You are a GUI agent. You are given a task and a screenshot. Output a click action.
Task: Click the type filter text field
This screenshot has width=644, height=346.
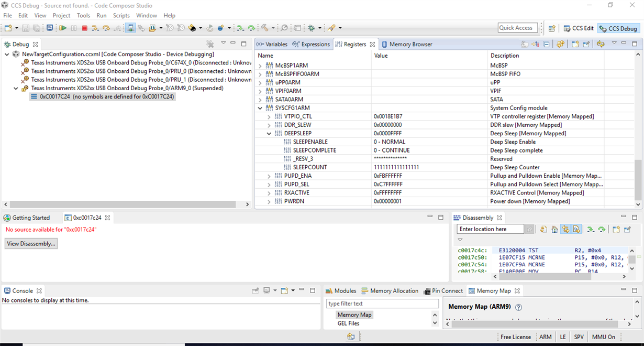pyautogui.click(x=383, y=304)
